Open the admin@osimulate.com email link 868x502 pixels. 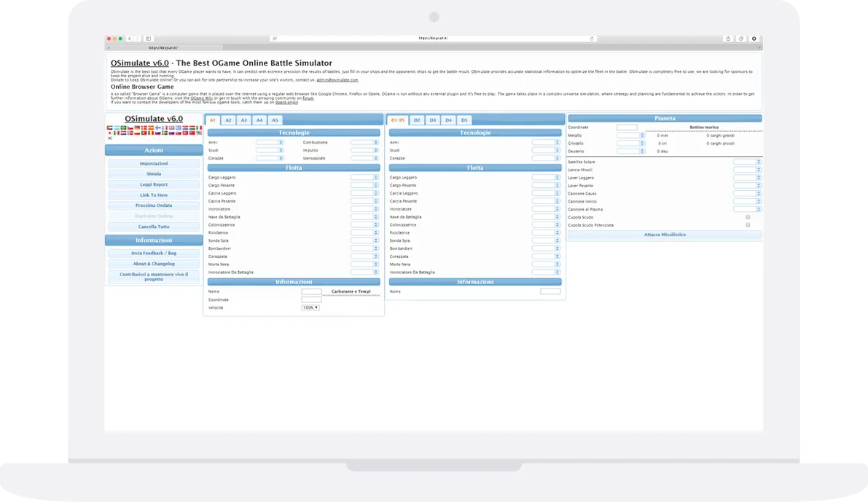click(x=337, y=79)
